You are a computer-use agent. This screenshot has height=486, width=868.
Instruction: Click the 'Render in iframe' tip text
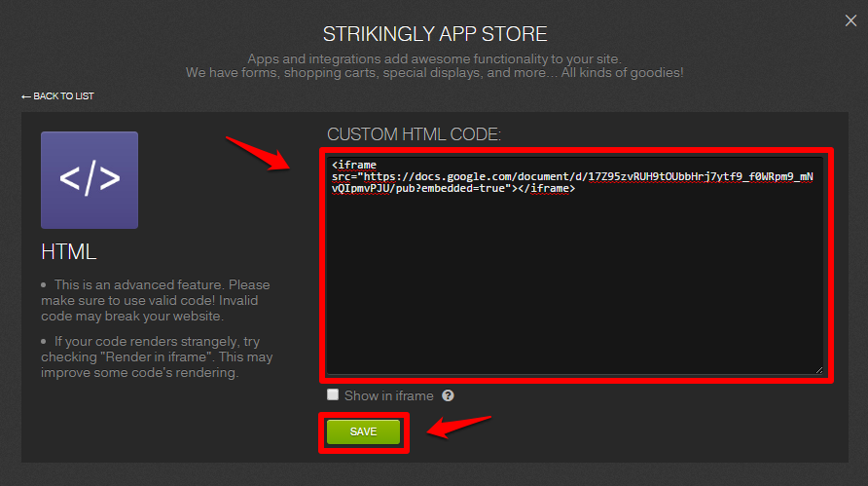(157, 356)
